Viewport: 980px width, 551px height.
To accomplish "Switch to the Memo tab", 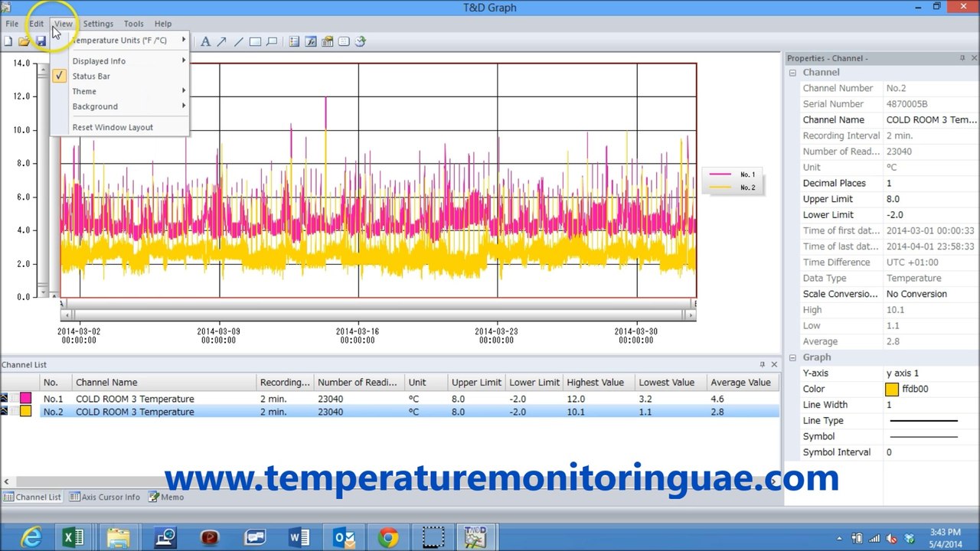I will tap(166, 497).
